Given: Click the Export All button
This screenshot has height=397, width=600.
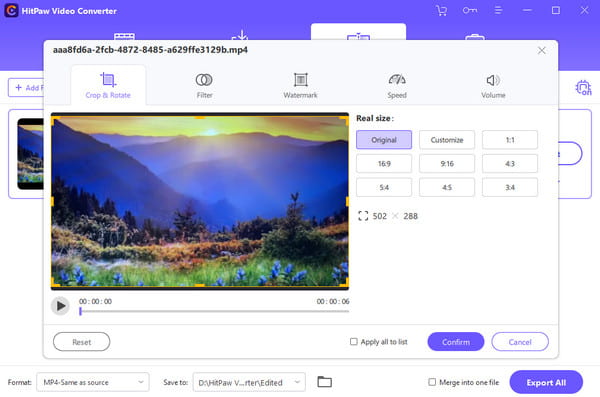Looking at the screenshot, I should point(546,382).
